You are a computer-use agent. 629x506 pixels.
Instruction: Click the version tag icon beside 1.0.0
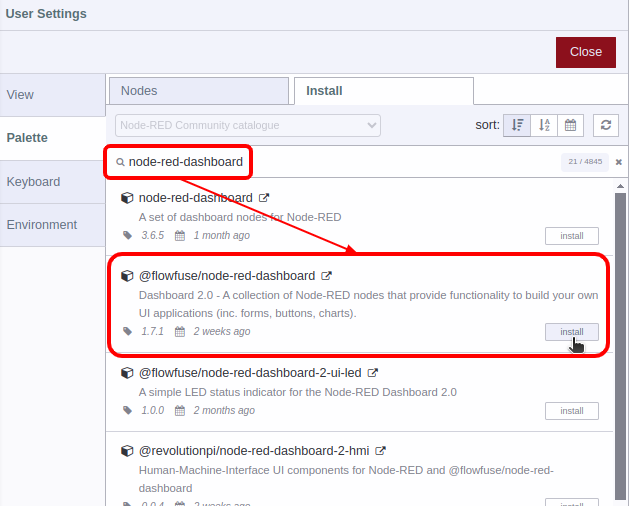pyautogui.click(x=127, y=410)
